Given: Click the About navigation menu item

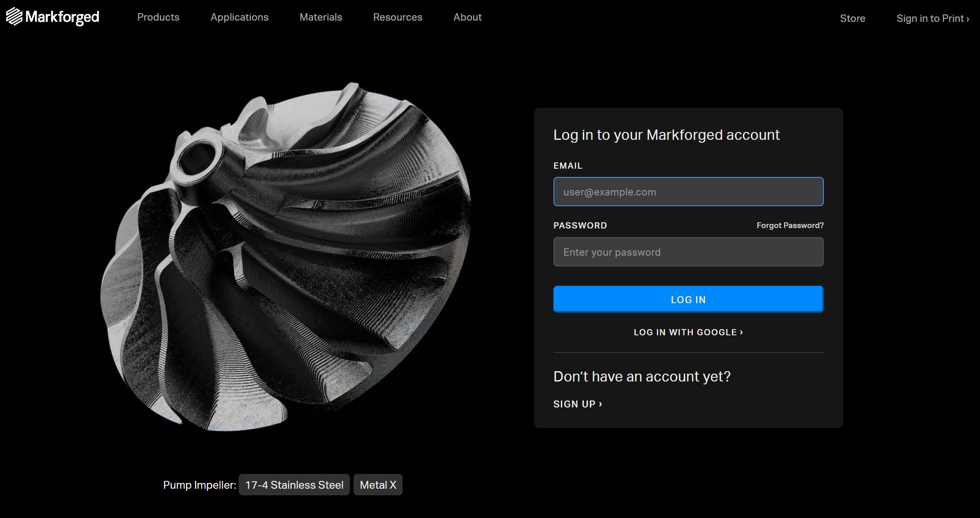Looking at the screenshot, I should pyautogui.click(x=467, y=17).
